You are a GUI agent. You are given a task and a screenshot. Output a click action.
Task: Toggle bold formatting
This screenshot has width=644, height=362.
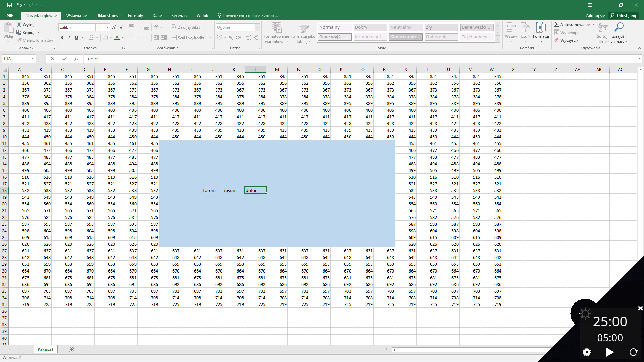(62, 38)
